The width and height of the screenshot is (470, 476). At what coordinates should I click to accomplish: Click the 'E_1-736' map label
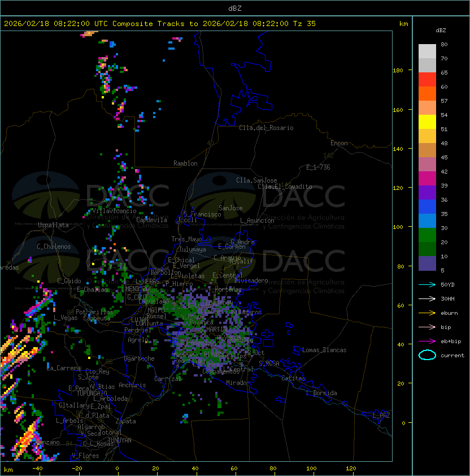[318, 167]
